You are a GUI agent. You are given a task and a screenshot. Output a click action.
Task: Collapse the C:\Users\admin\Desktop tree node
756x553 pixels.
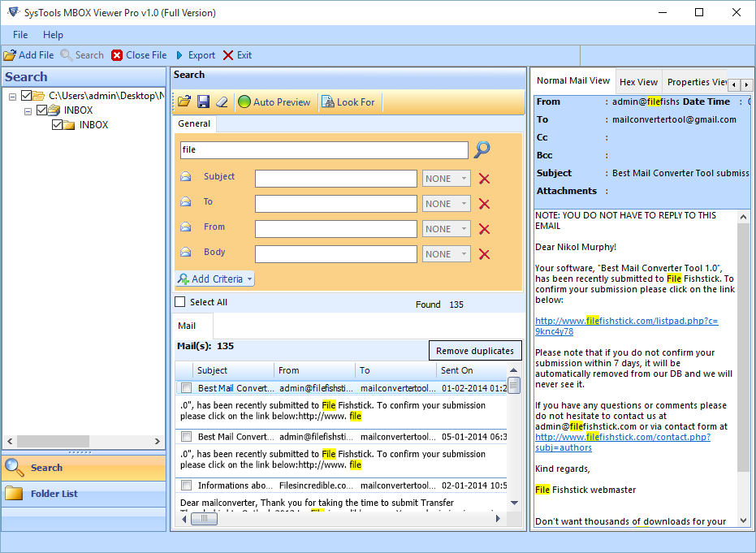[x=12, y=97]
